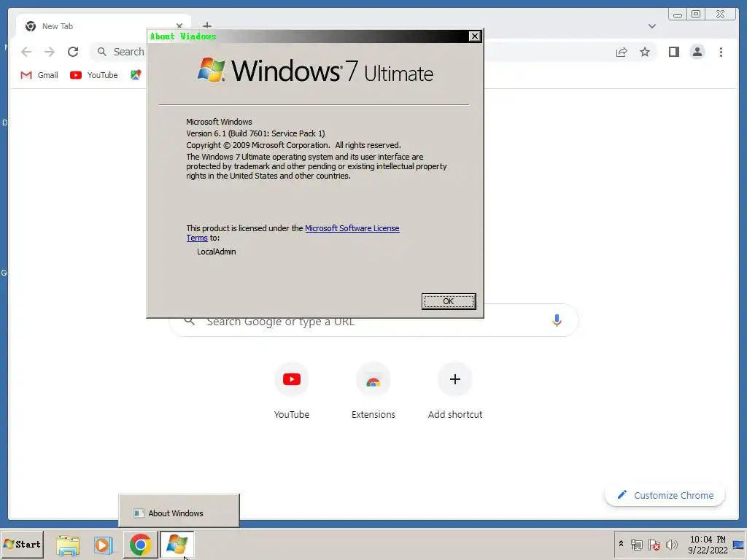Toggle the Chrome side panel
The width and height of the screenshot is (747, 560).
(x=673, y=52)
